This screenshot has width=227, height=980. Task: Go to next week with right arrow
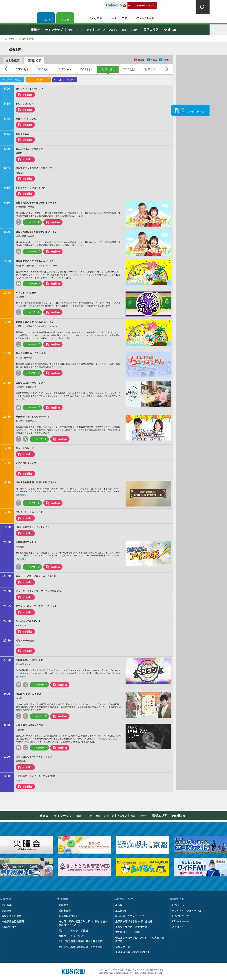tap(167, 69)
